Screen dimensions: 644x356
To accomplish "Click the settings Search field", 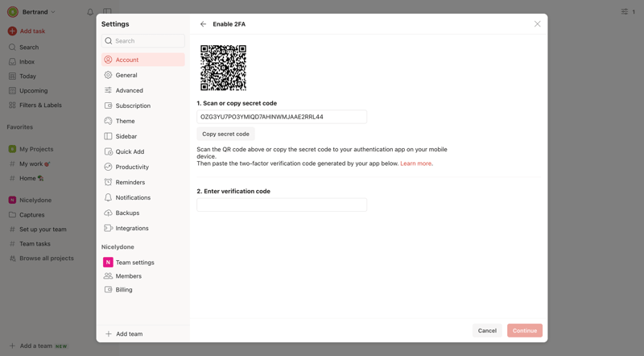I will 143,41.
